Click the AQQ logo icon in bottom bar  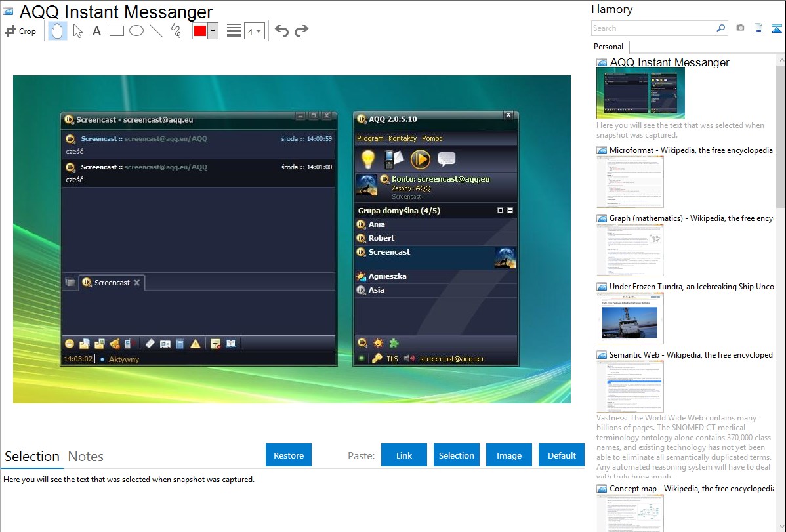point(362,343)
